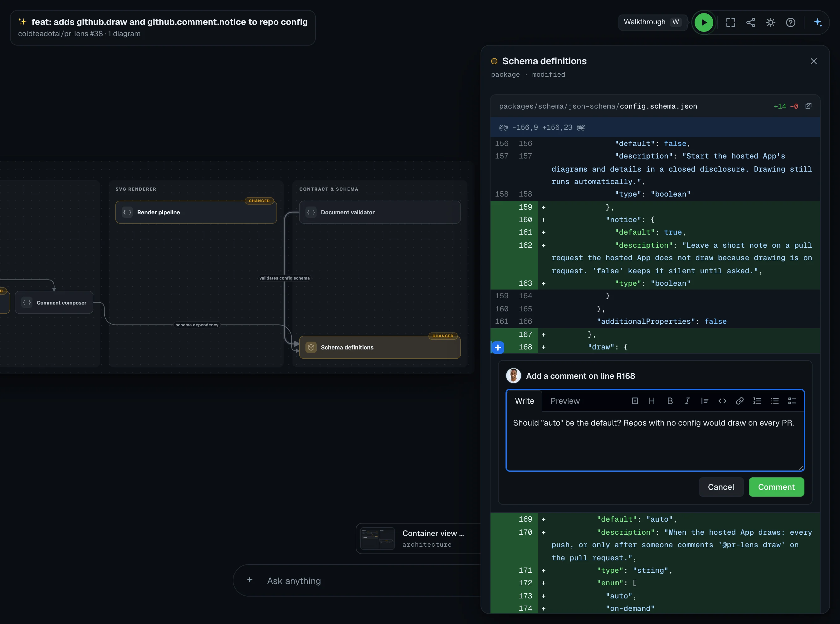Click the PR title header card
Image resolution: width=840 pixels, height=624 pixels.
[x=163, y=27]
